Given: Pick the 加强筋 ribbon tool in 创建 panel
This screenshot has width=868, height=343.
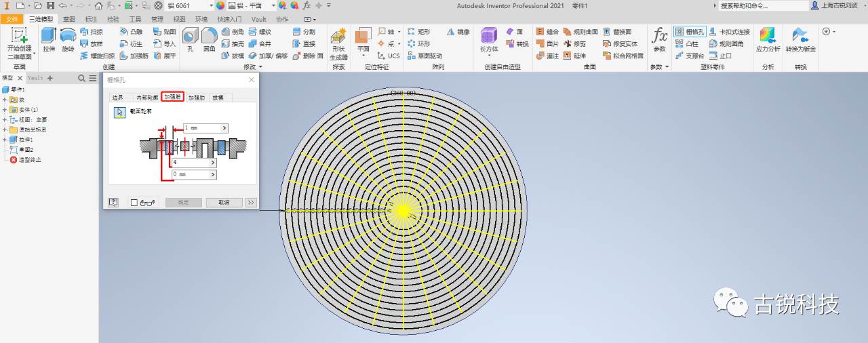Looking at the screenshot, I should [134, 56].
